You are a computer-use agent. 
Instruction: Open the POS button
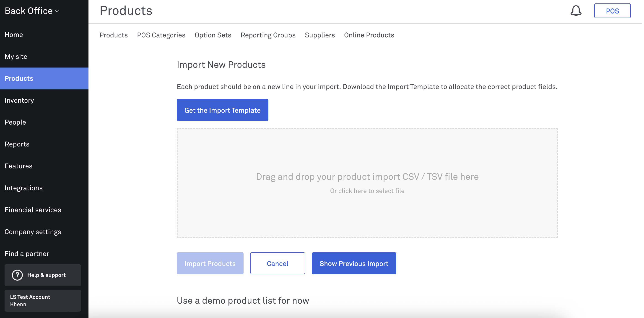coord(612,11)
